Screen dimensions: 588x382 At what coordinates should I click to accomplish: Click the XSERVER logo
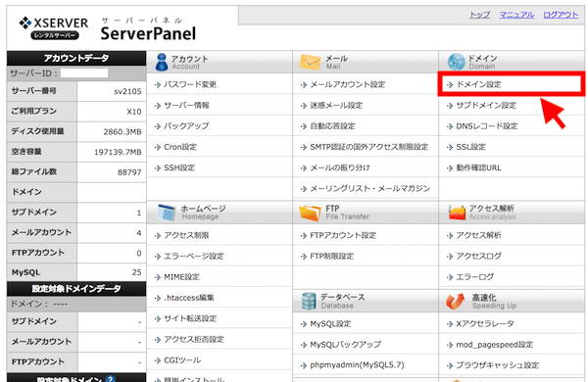click(54, 28)
